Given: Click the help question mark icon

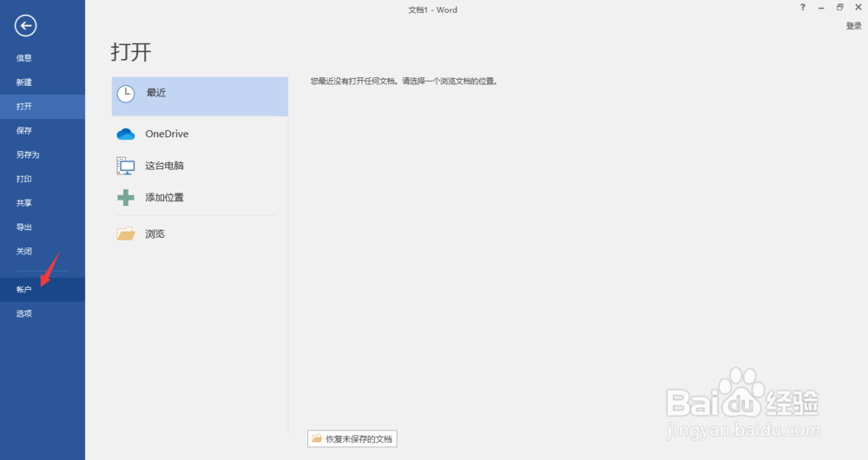Looking at the screenshot, I should [x=803, y=7].
